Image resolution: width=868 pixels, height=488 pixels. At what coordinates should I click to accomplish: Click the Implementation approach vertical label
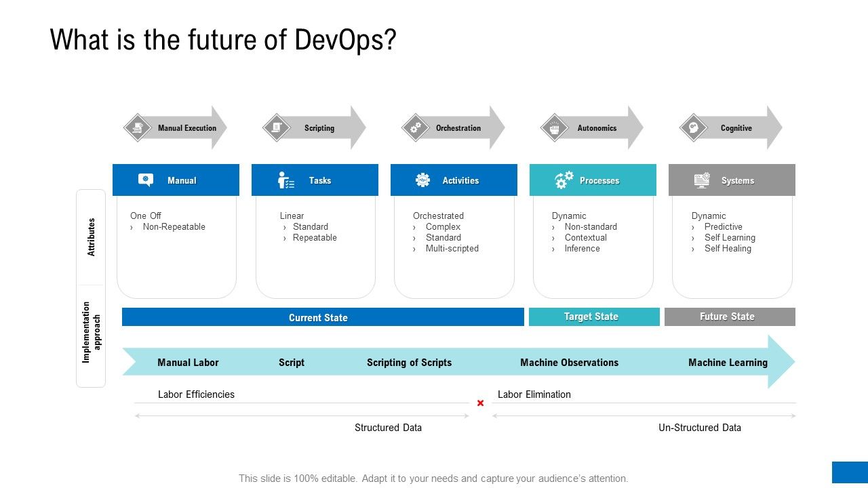[92, 332]
